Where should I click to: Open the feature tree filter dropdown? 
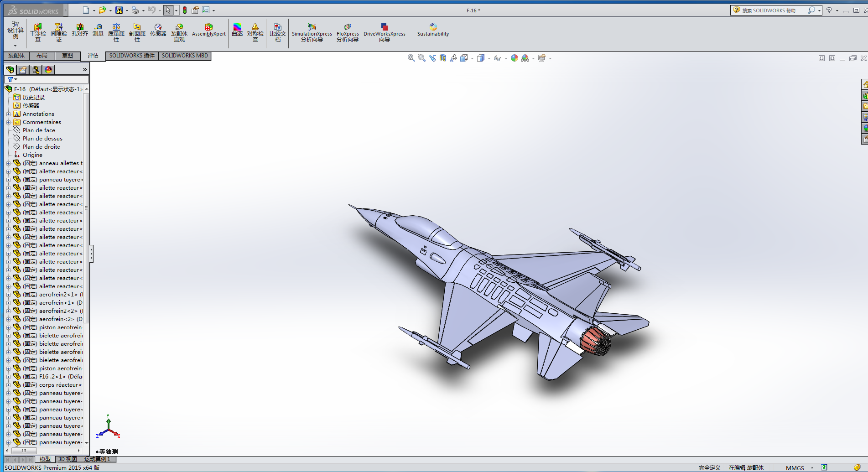[12, 79]
